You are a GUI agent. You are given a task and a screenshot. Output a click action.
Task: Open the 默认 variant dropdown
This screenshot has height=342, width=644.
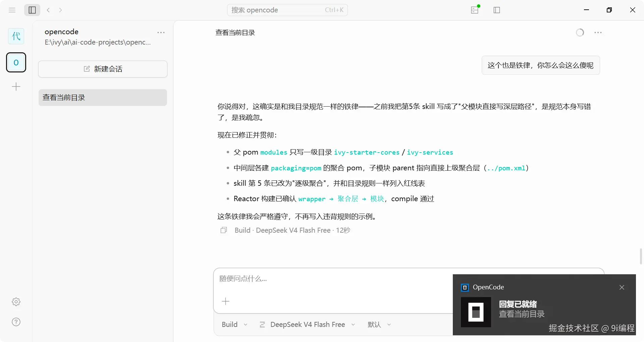[x=379, y=325]
